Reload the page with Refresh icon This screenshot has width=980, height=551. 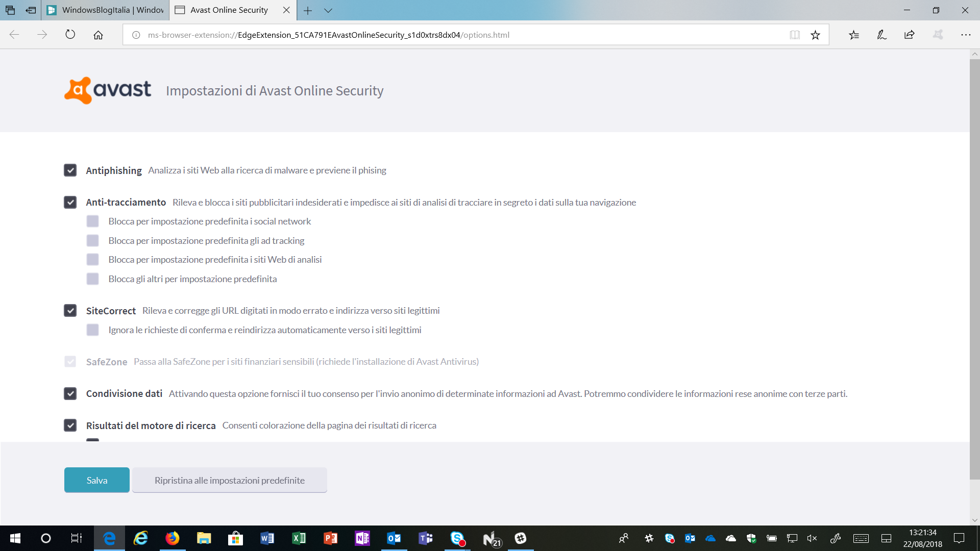70,35
